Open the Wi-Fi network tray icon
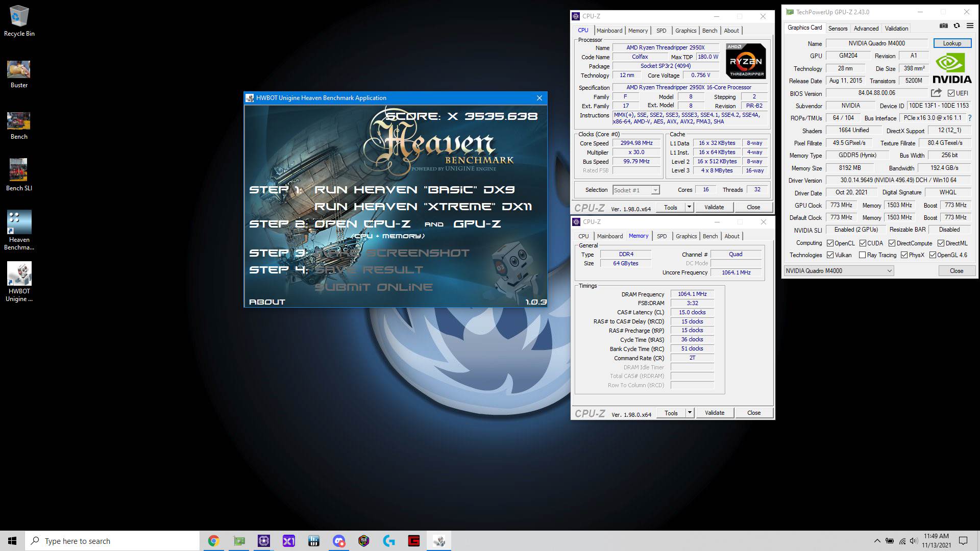 click(902, 541)
